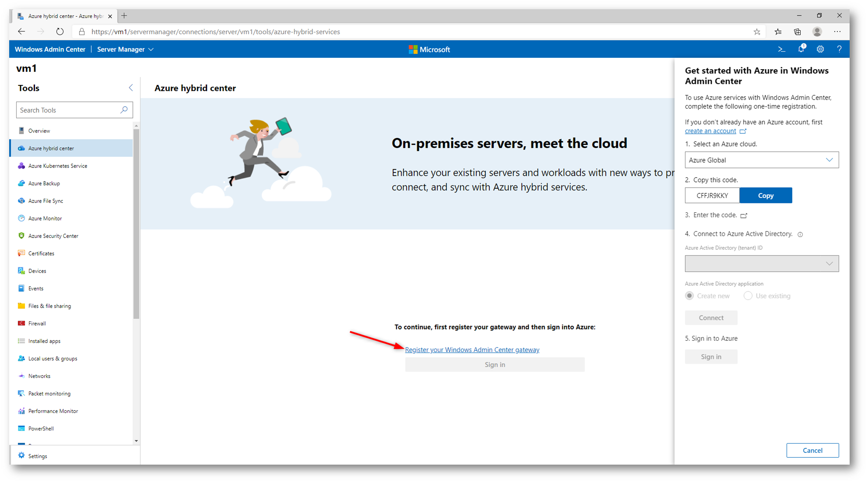The height and width of the screenshot is (483, 868).
Task: Open the browser profile avatar
Action: pyautogui.click(x=817, y=31)
